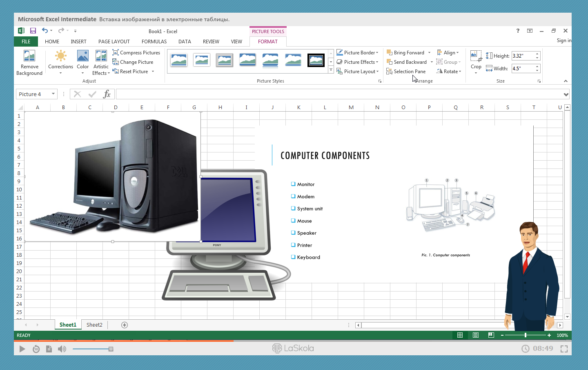Tick the Keyboard checkbox
588x370 pixels.
pyautogui.click(x=293, y=257)
